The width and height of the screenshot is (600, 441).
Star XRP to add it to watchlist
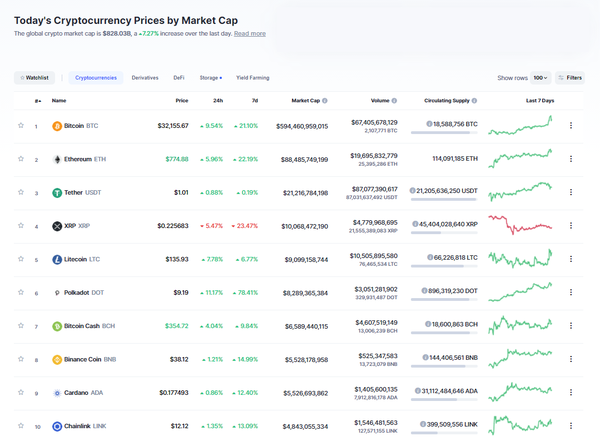tap(21, 225)
